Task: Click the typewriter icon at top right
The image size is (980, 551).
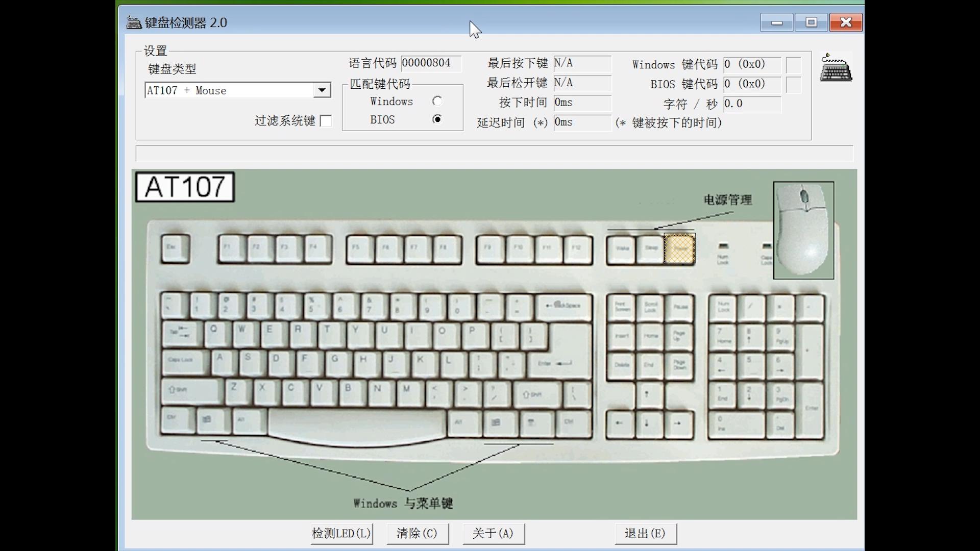Action: [836, 67]
